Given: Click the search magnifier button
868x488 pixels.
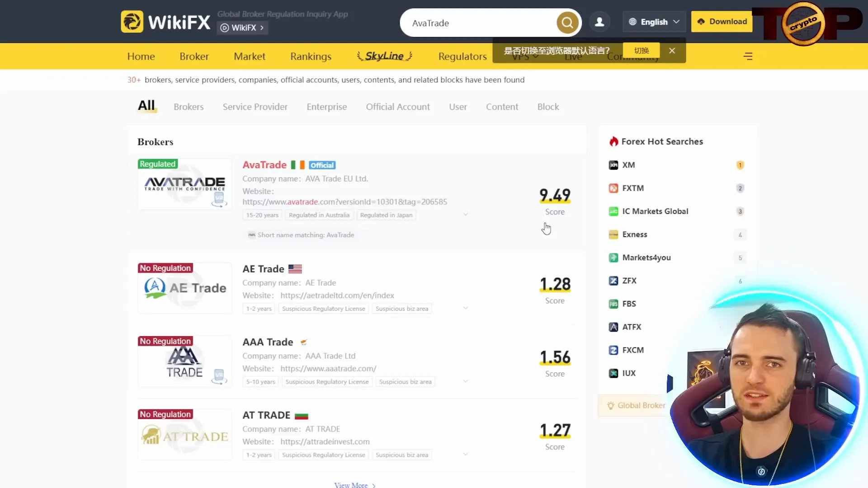Looking at the screenshot, I should click(x=567, y=23).
